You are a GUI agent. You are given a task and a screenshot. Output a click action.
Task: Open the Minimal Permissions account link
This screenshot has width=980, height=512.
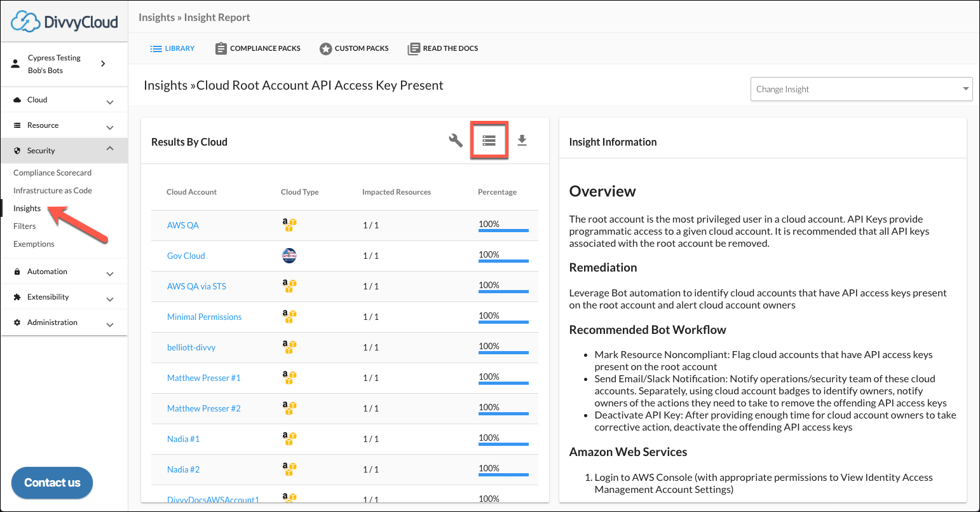click(x=205, y=317)
